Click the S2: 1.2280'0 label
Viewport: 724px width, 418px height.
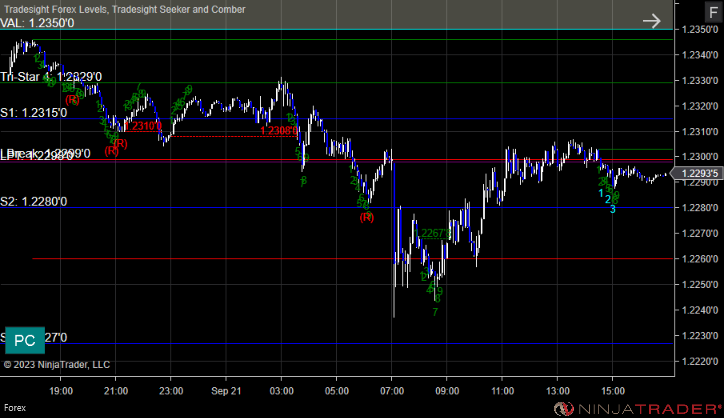click(x=33, y=201)
